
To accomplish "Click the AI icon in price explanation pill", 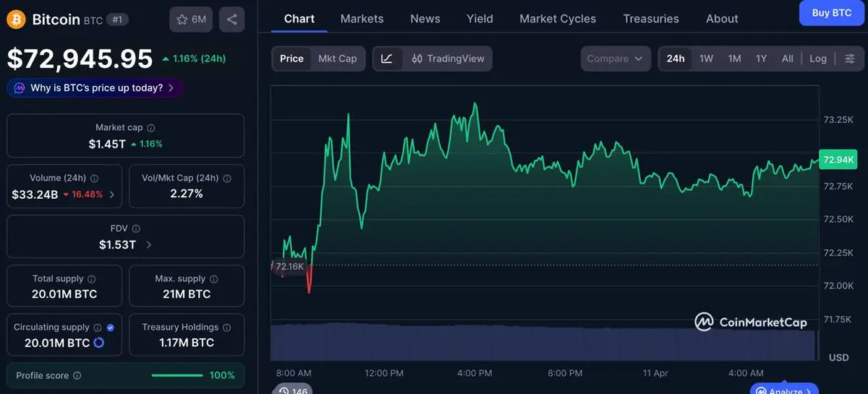I will [x=20, y=88].
